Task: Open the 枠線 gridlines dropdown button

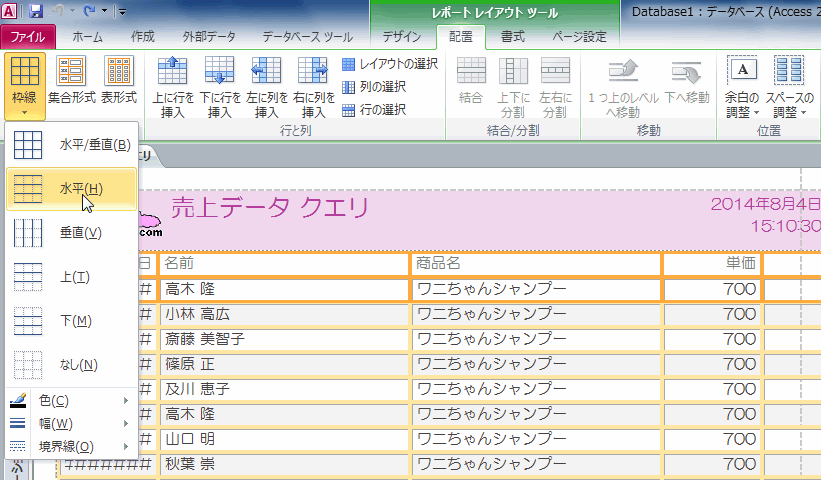Action: (x=25, y=86)
